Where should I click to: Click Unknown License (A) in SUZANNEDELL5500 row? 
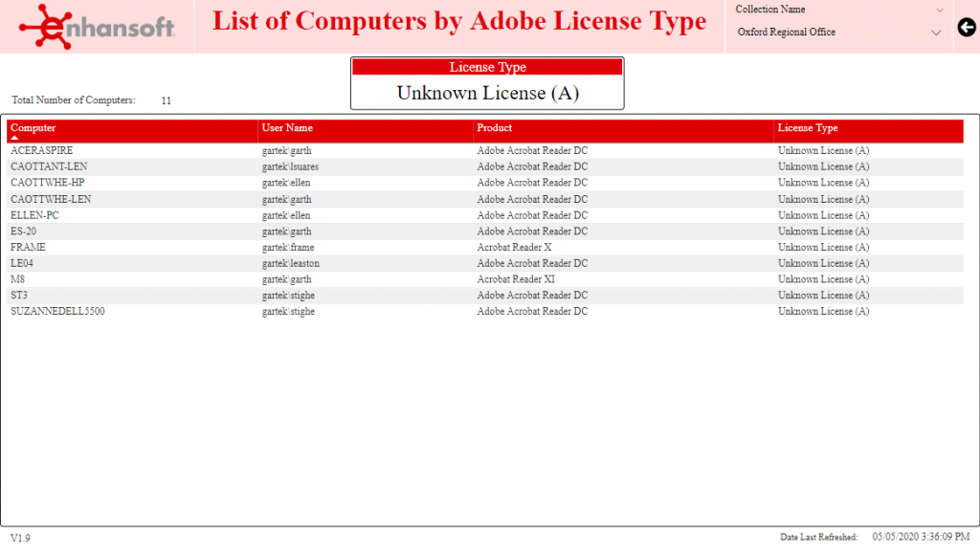click(x=823, y=311)
